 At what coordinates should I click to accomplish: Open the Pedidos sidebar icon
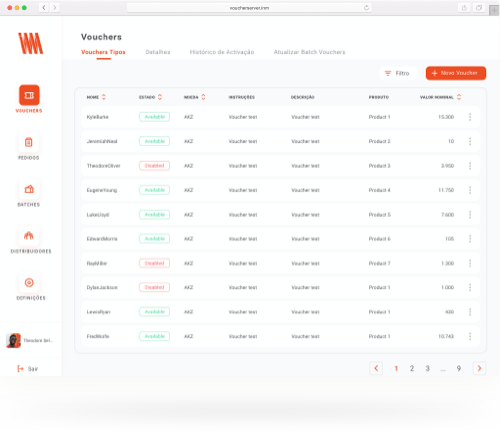pyautogui.click(x=29, y=142)
